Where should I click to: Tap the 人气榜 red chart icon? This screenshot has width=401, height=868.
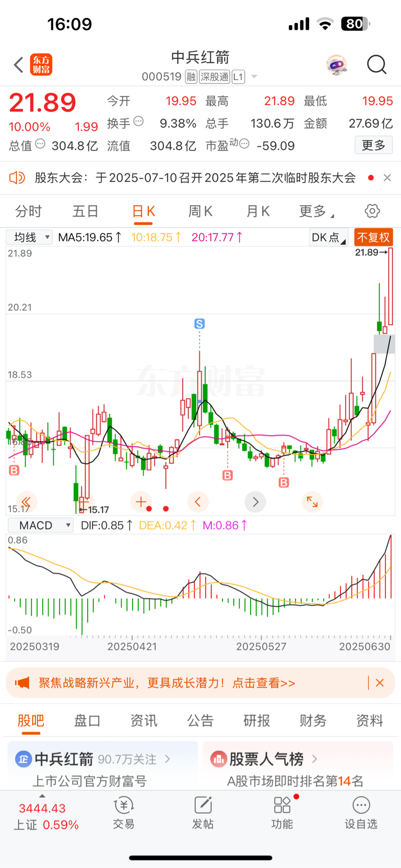218,759
